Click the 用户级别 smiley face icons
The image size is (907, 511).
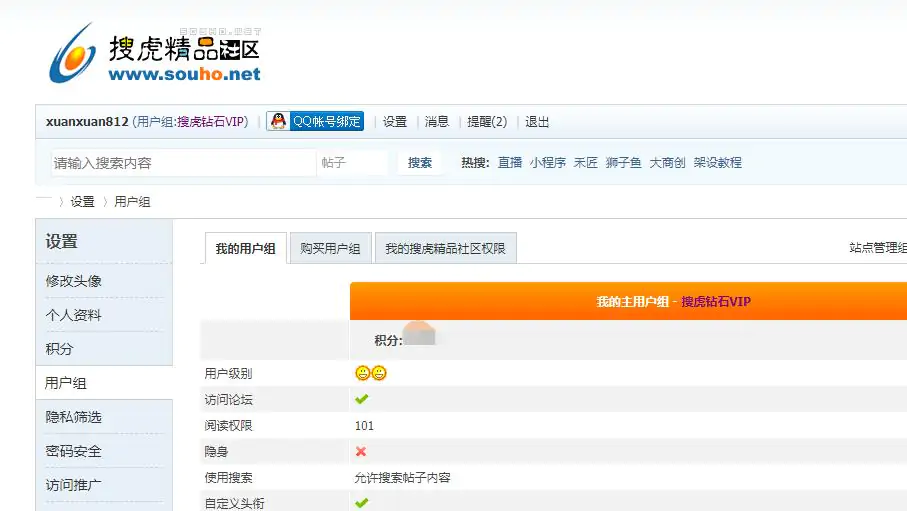371,373
